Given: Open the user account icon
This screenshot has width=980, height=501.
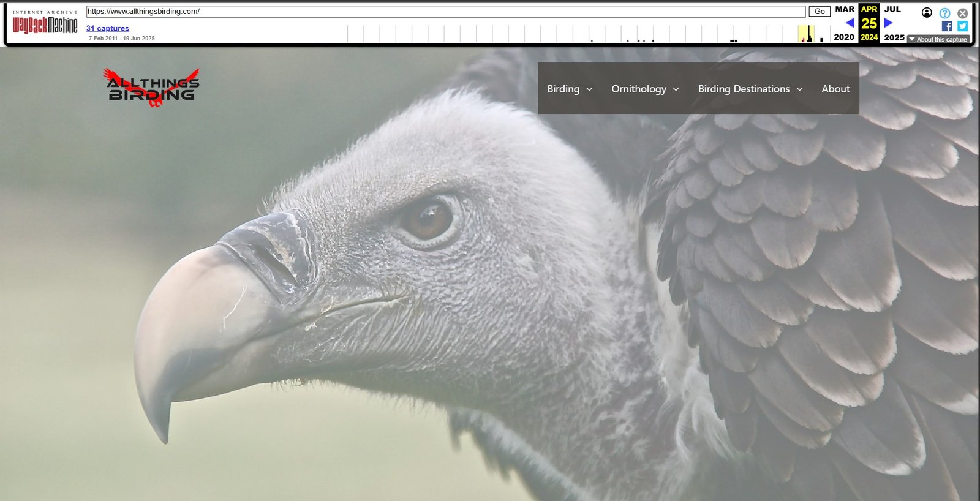Looking at the screenshot, I should [x=927, y=12].
